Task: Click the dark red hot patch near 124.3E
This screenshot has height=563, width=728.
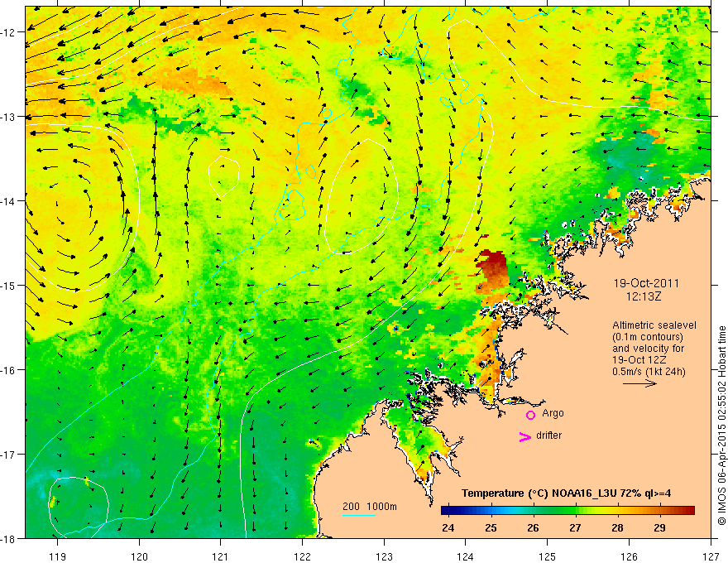Action: click(x=494, y=267)
